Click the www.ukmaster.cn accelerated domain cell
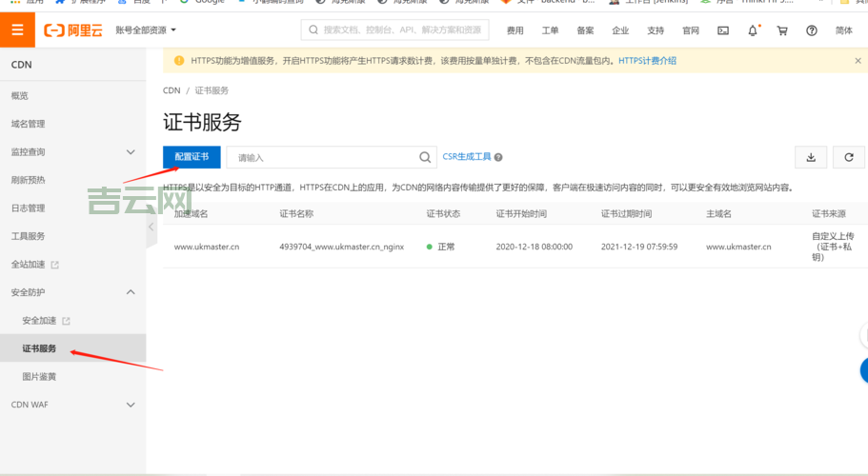Viewport: 868px width, 476px height. click(x=207, y=247)
